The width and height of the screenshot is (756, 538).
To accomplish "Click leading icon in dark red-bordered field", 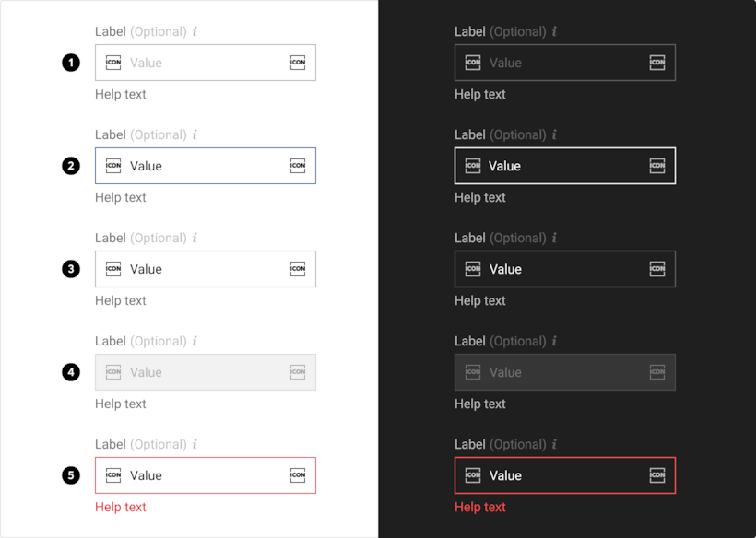I will (x=473, y=475).
